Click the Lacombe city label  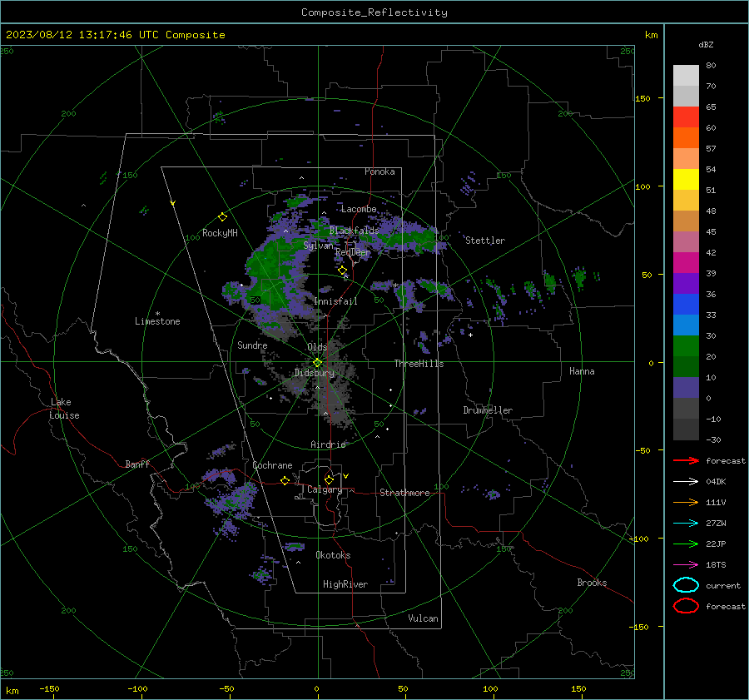[x=359, y=209]
